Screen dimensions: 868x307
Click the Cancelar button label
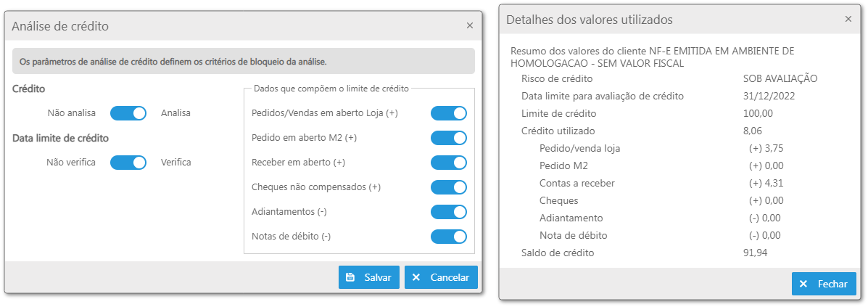coord(450,278)
